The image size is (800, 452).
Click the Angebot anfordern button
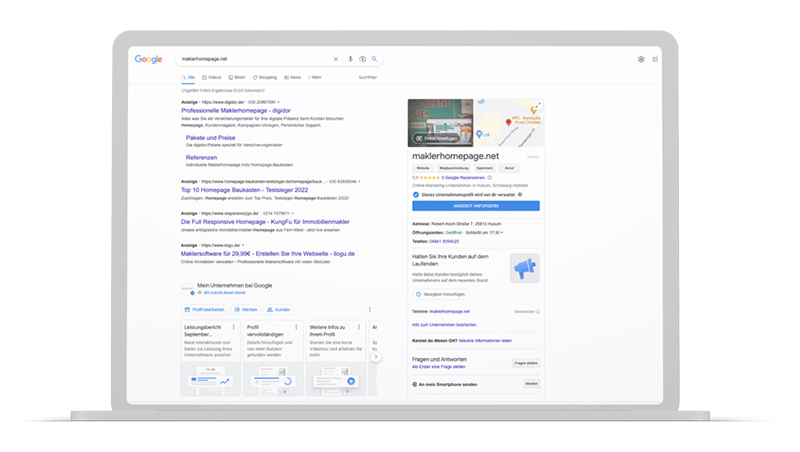pyautogui.click(x=476, y=206)
